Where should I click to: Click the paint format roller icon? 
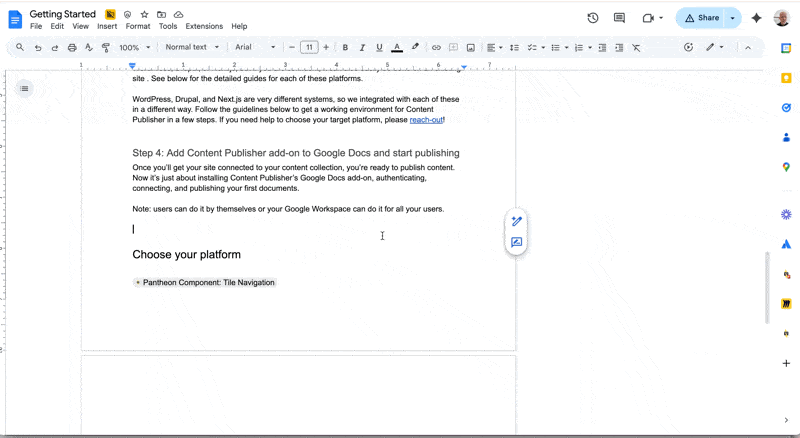[106, 47]
